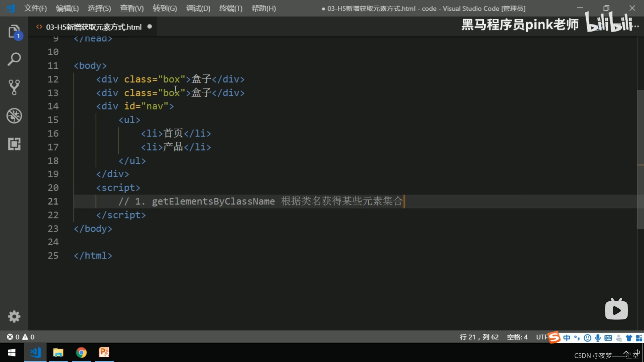The width and height of the screenshot is (644, 362).
Task: Open the 查看(V) menu
Action: pos(132,8)
